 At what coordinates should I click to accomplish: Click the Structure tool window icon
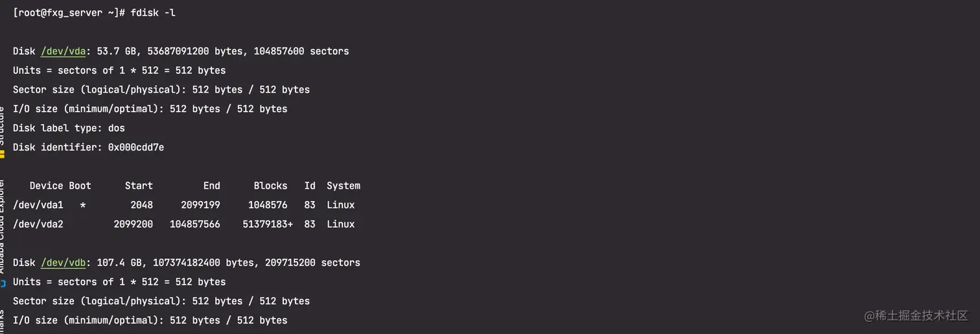click(2, 154)
